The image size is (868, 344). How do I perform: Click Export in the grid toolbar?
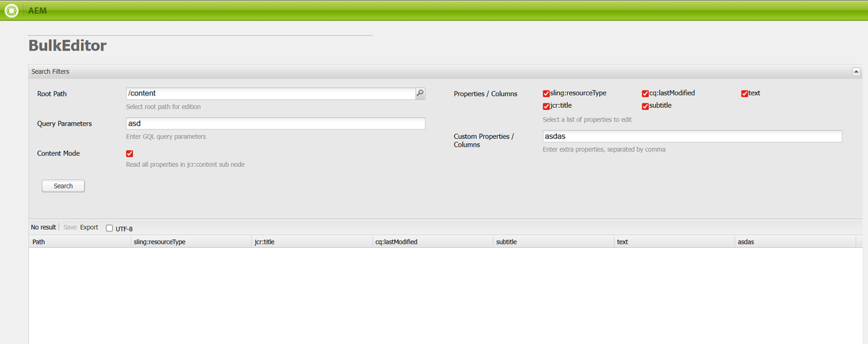coord(89,228)
